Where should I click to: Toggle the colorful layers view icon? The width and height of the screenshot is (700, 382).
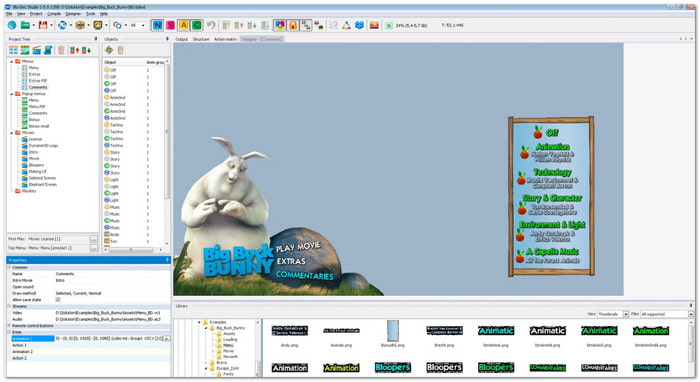tap(279, 25)
